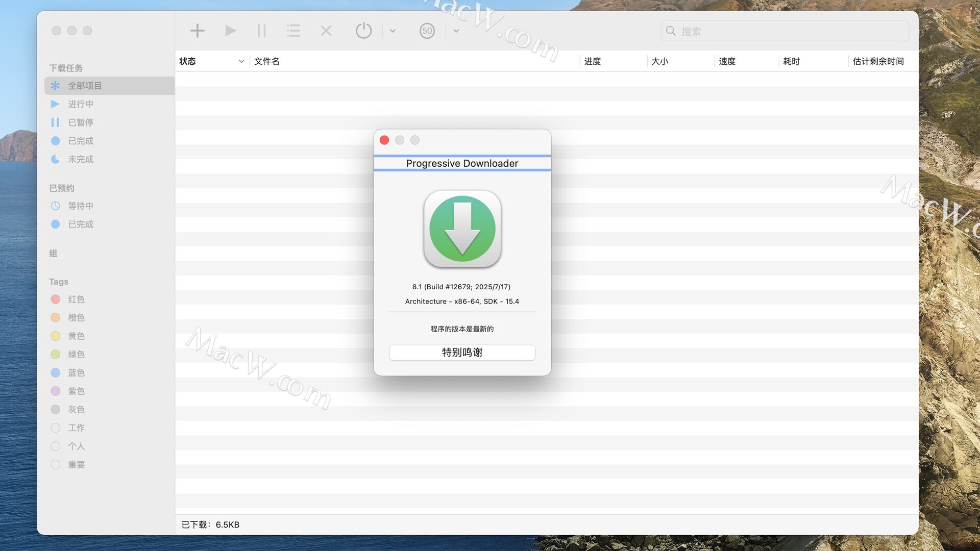
Task: Click the version 8.1 build text
Action: click(x=461, y=287)
